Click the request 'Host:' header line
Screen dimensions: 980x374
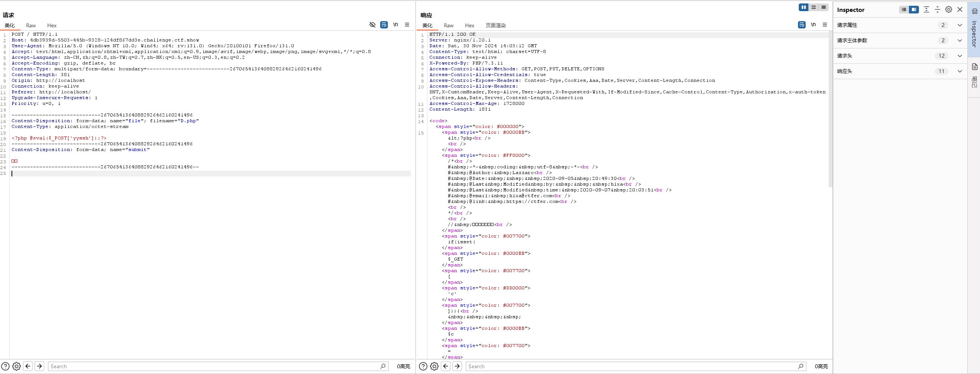point(105,40)
